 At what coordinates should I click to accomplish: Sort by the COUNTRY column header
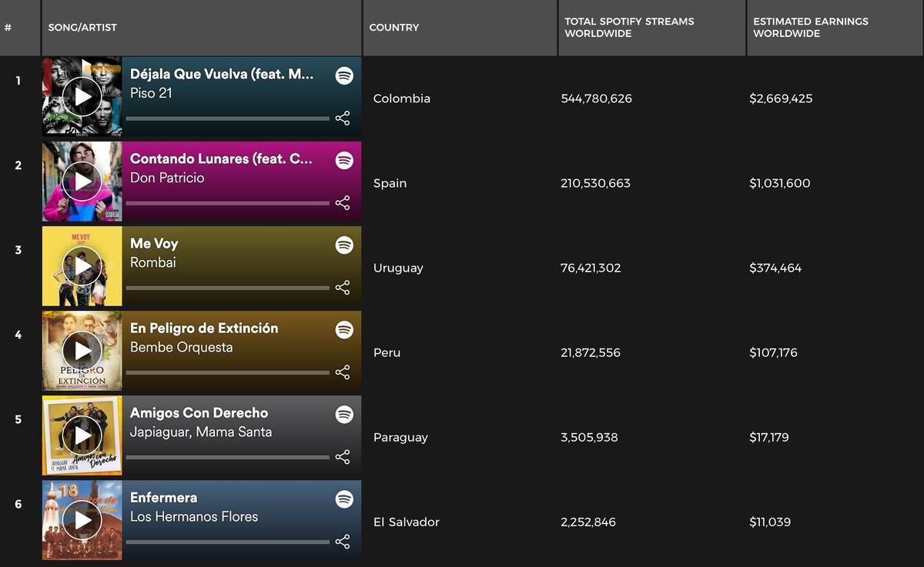click(x=393, y=28)
